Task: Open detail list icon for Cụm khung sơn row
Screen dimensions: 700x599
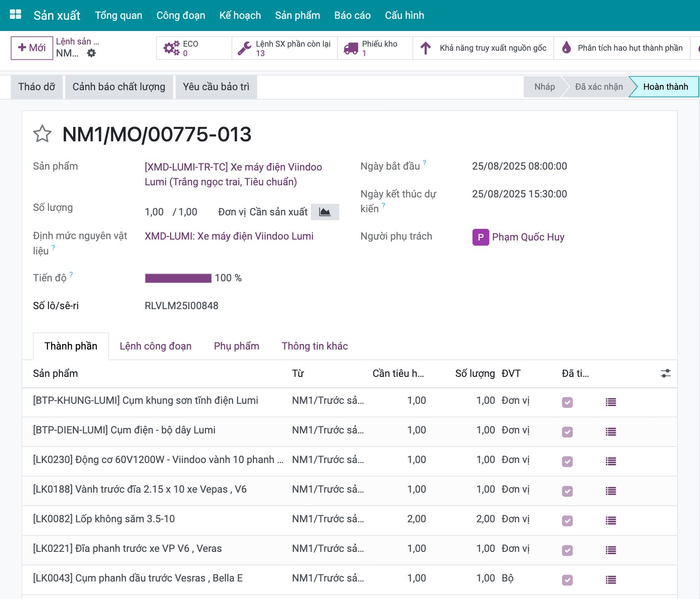Action: (x=611, y=402)
